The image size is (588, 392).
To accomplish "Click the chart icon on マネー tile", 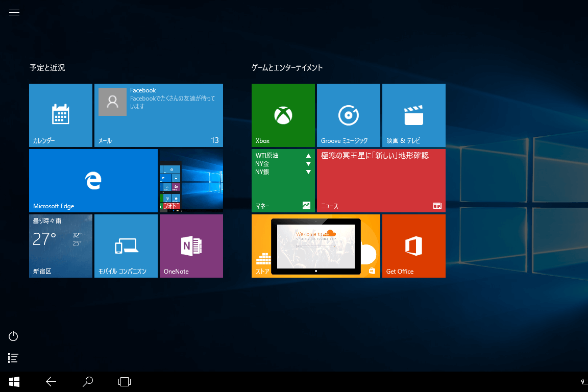I will [306, 206].
